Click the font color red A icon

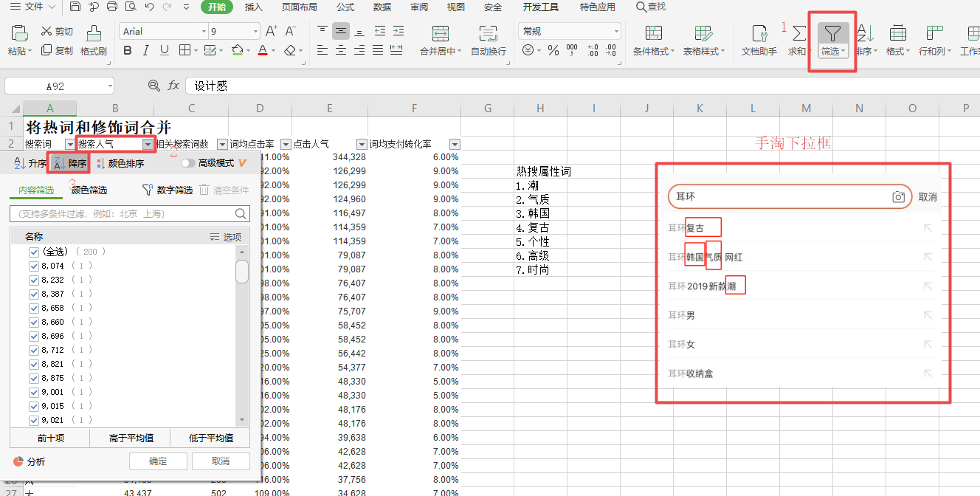pos(262,51)
